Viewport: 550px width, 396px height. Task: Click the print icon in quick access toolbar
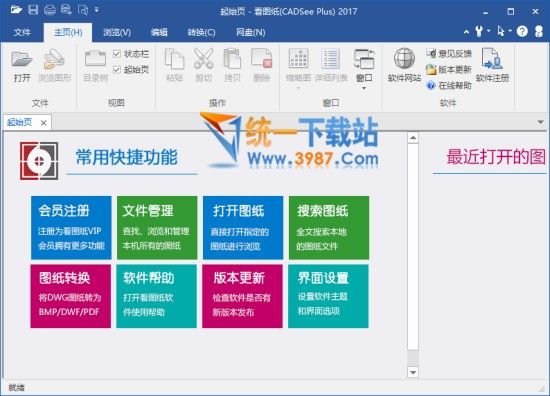[x=49, y=10]
